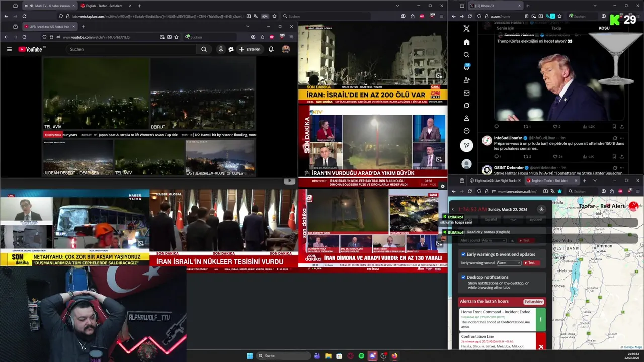Viewport: 644px width, 362px height.
Task: Bookmark the InfoSudLiban post
Action: pos(614,156)
